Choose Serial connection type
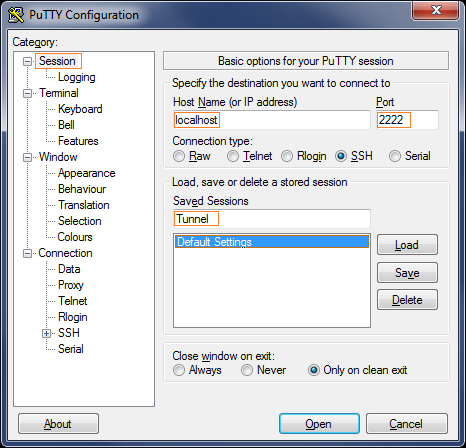 pyautogui.click(x=395, y=156)
